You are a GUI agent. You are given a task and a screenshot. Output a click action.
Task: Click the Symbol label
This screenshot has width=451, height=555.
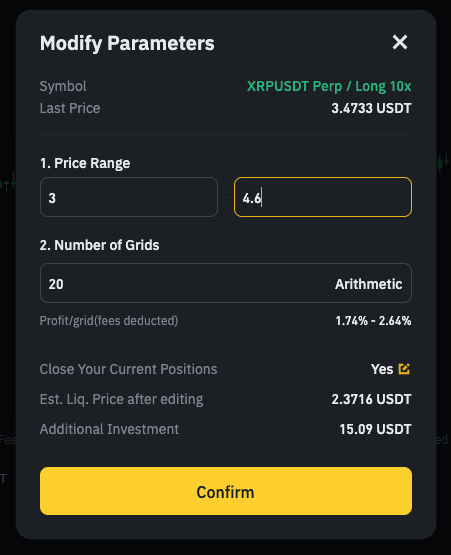63,86
